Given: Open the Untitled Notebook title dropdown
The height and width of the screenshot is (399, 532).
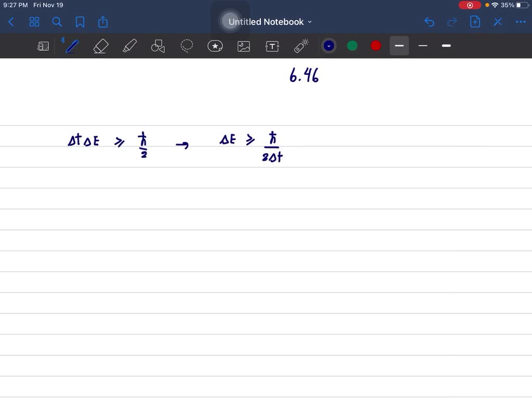Looking at the screenshot, I should coord(310,22).
